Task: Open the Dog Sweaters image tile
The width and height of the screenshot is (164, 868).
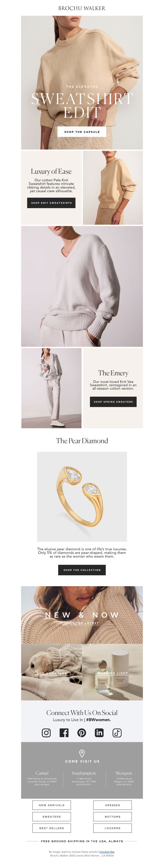Action: pyautogui.click(x=51, y=672)
